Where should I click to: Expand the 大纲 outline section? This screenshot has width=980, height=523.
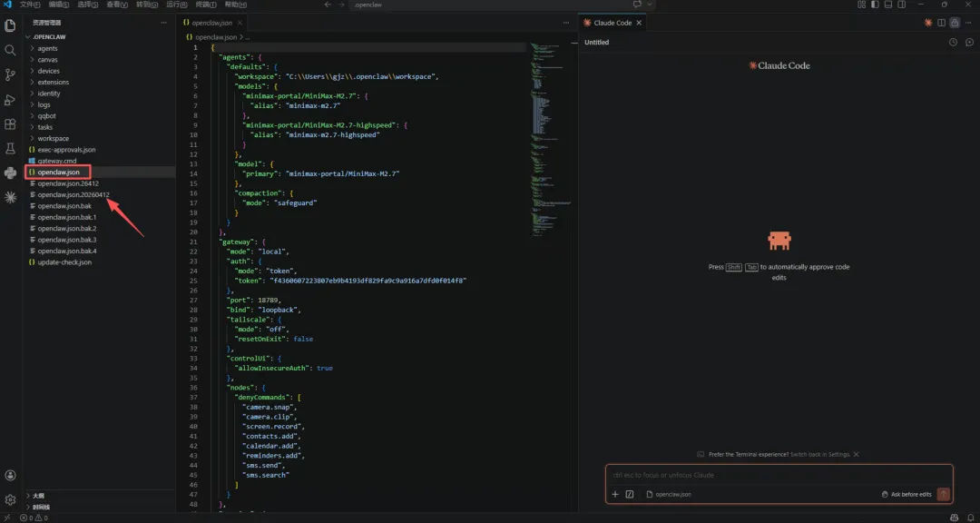click(x=100, y=496)
